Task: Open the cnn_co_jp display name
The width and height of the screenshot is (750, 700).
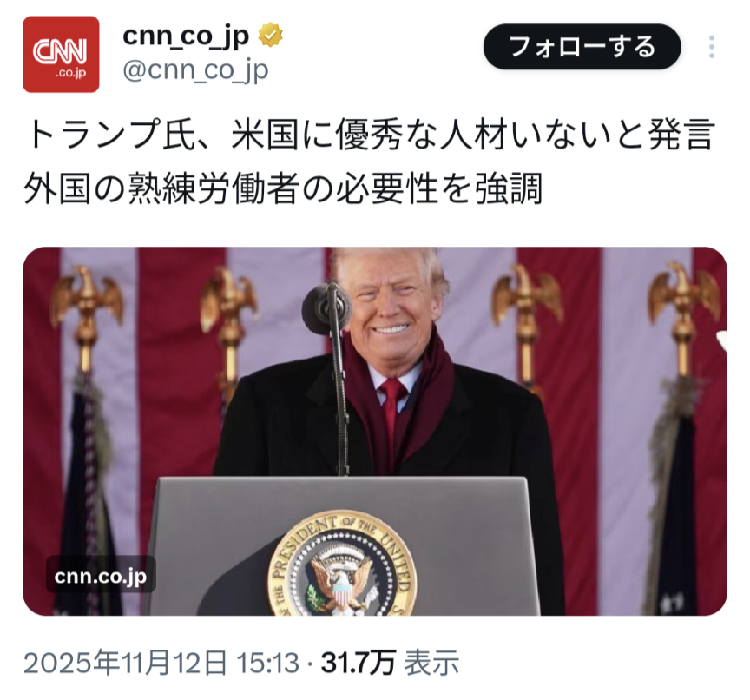Action: pos(186,36)
